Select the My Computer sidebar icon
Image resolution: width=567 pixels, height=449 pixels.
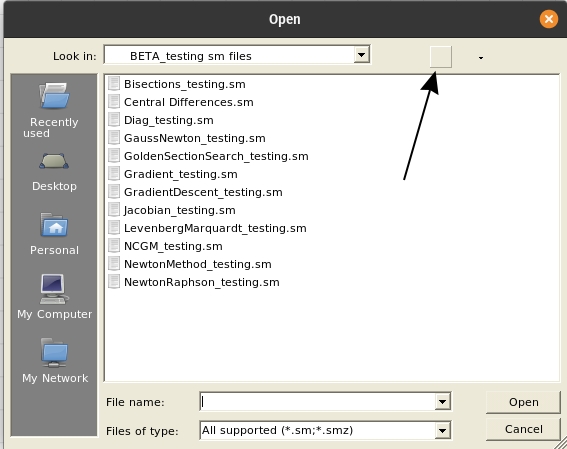tap(54, 288)
